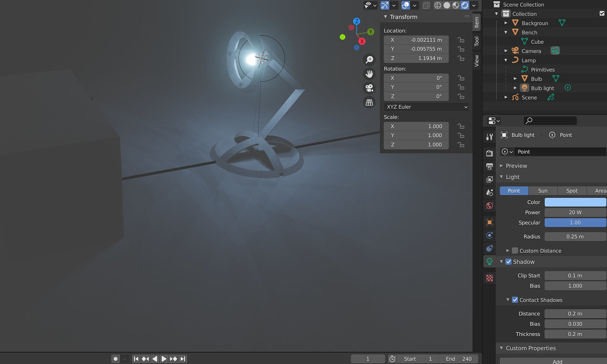607x364 pixels.
Task: Open the Object properties tab
Action: (489, 222)
